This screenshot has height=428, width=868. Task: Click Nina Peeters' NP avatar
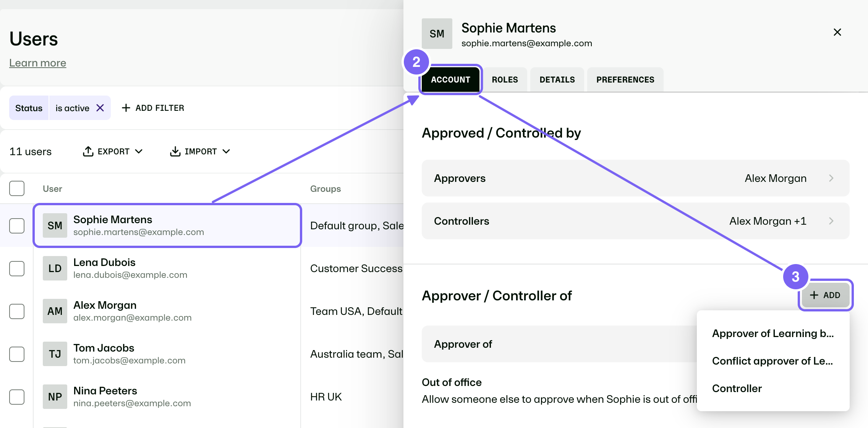point(55,397)
